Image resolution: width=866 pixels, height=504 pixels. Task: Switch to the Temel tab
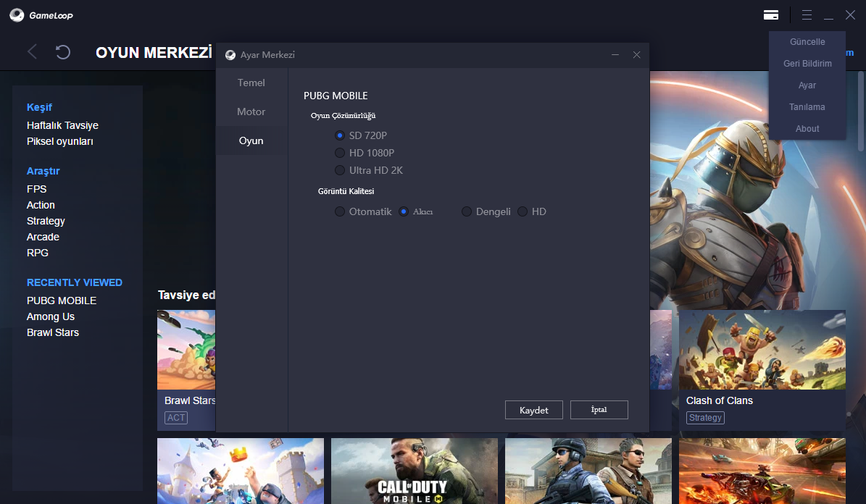[251, 83]
